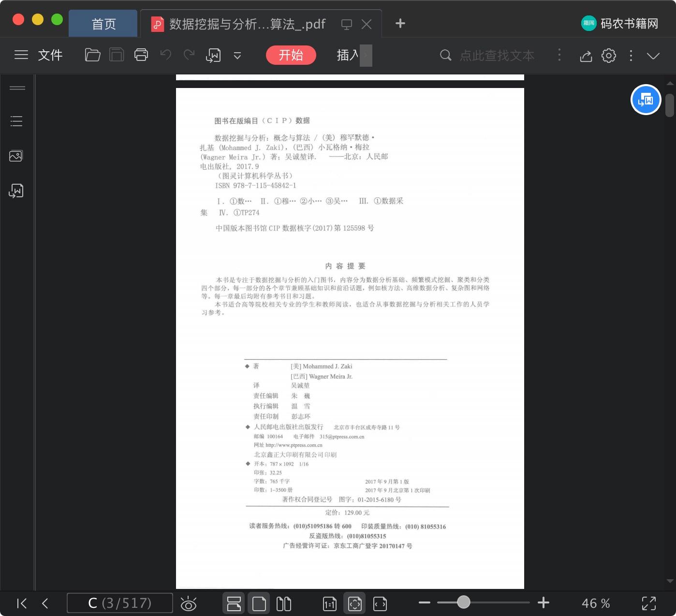Redo the last action

189,55
